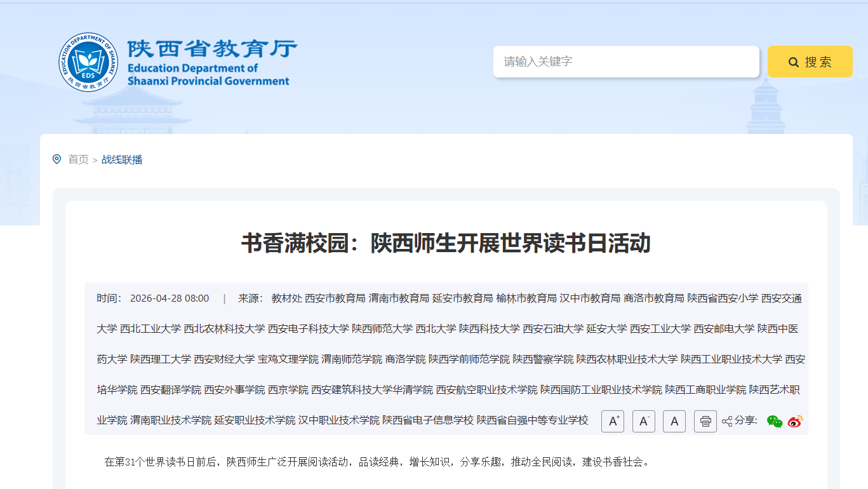Open 战线联播 breadcrumb link

click(x=122, y=159)
